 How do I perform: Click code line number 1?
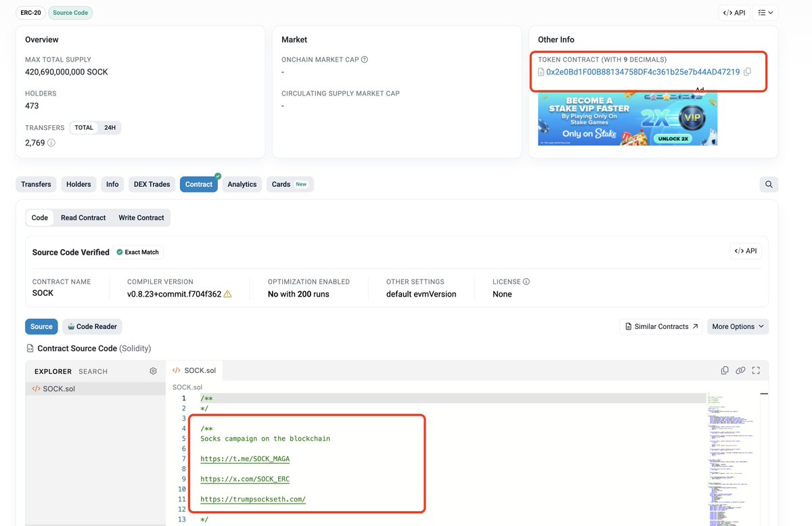(183, 398)
